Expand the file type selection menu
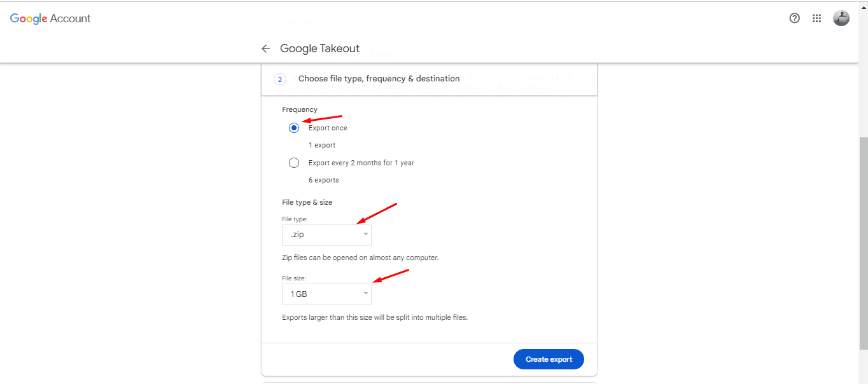The image size is (868, 384). pyautogui.click(x=367, y=235)
